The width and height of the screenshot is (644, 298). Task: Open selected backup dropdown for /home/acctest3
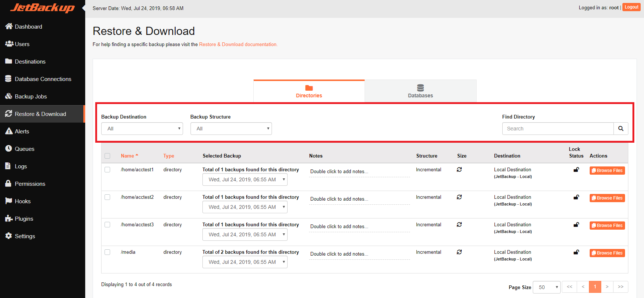point(245,234)
